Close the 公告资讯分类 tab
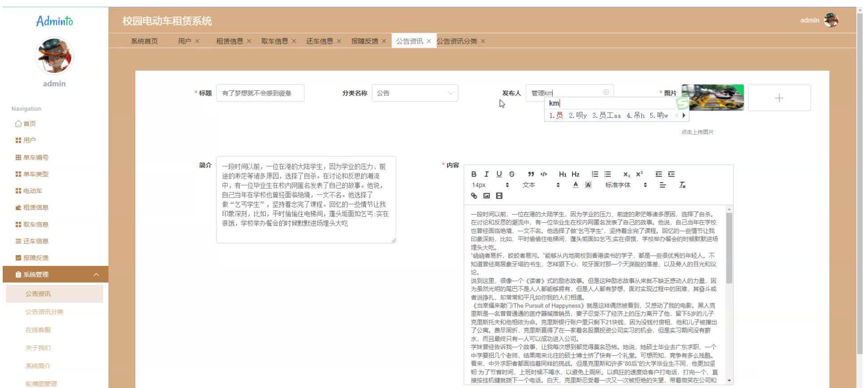This screenshot has width=868, height=388. [x=483, y=41]
